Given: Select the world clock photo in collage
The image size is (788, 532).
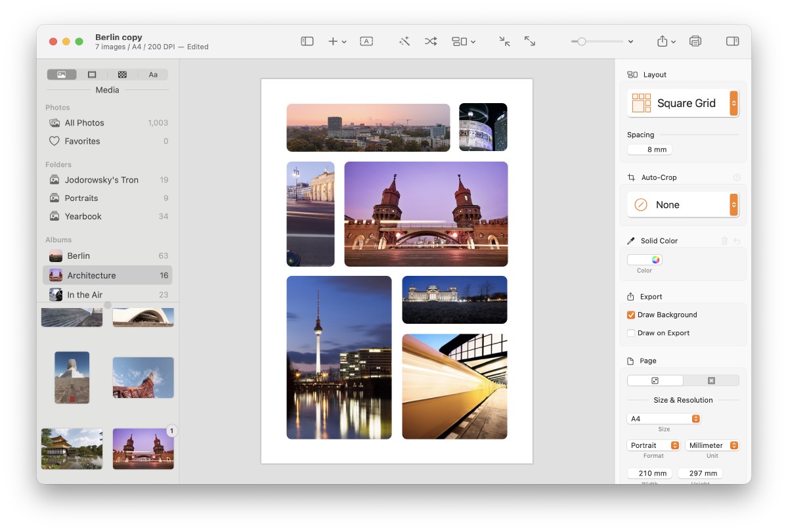Looking at the screenshot, I should (483, 127).
